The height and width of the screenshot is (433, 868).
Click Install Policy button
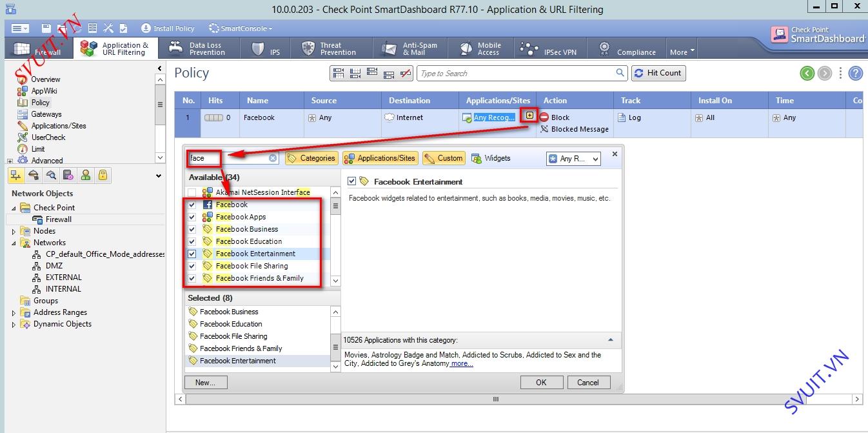pos(168,28)
